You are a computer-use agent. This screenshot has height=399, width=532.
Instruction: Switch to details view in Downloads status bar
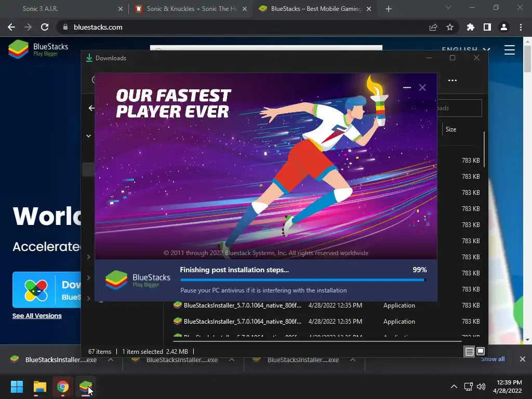469,352
